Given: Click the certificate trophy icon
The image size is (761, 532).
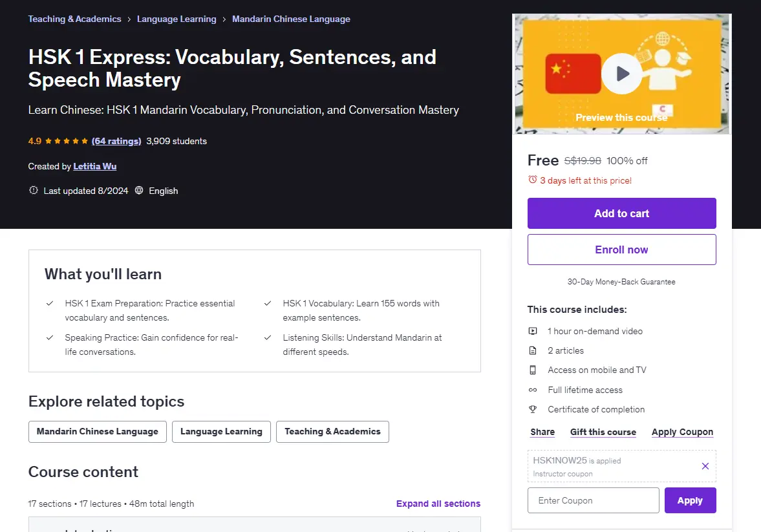Looking at the screenshot, I should [x=532, y=409].
